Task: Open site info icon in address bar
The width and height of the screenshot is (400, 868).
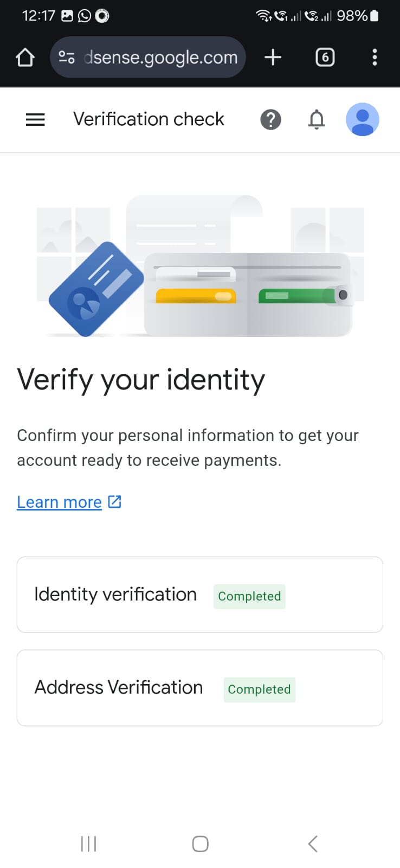Action: [x=67, y=57]
